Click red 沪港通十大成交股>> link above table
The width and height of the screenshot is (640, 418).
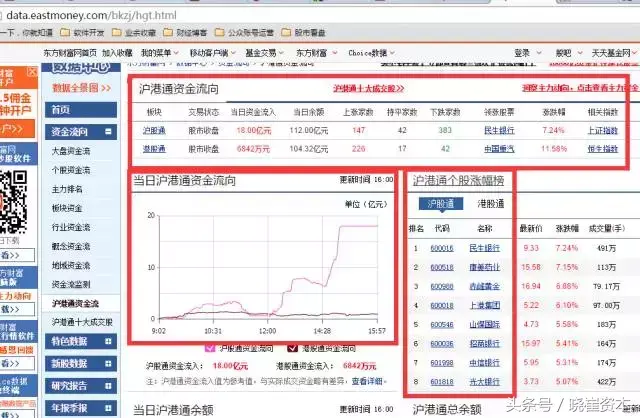click(x=369, y=88)
